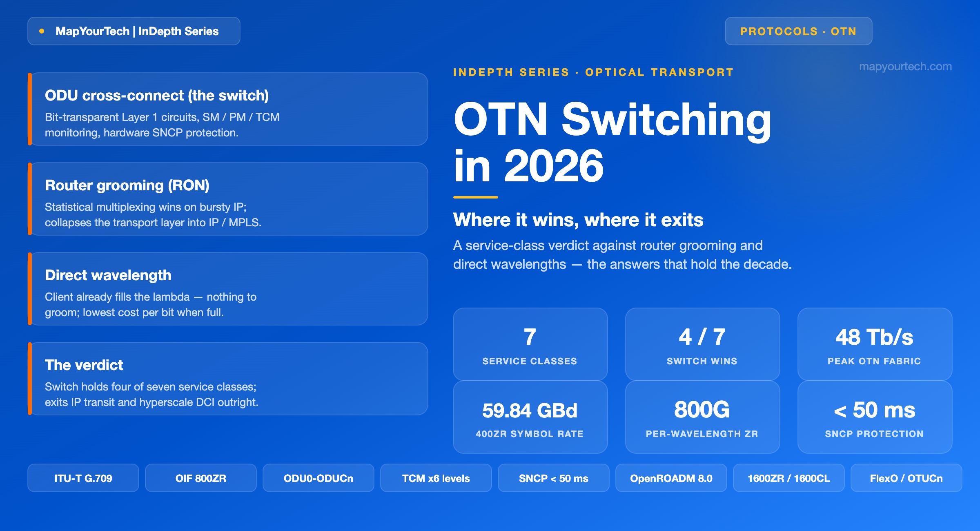Click the 800G PER-WAVELENGTH ZR tile
Viewport: 980px width, 531px height.
tap(702, 417)
